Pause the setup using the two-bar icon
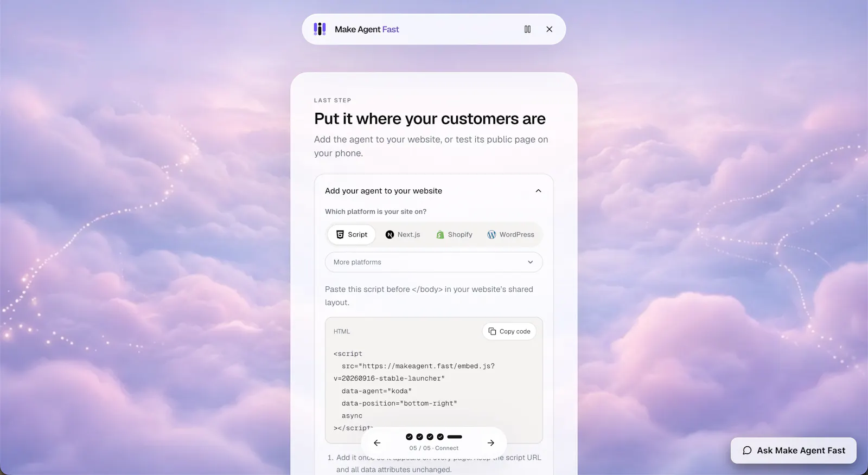Viewport: 868px width, 475px height. (527, 29)
